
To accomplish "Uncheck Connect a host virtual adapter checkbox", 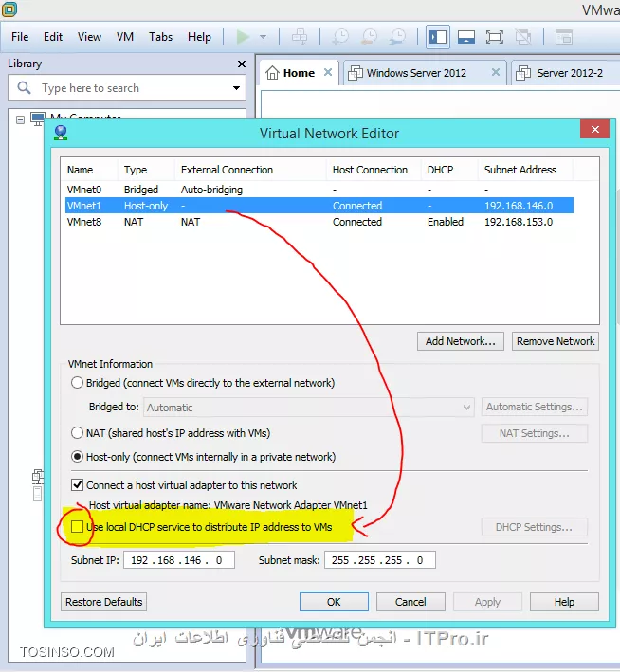I will click(x=77, y=484).
